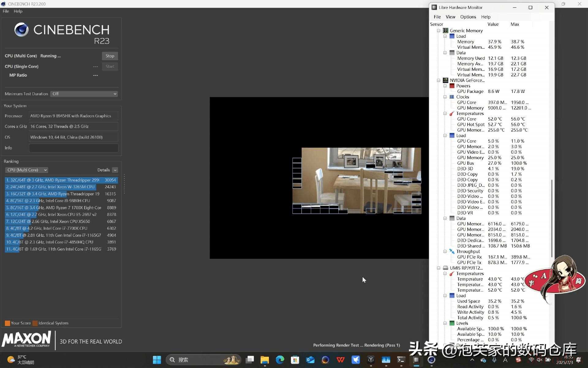Open File Explorer from taskbar
This screenshot has width=588, height=368.
pos(265,360)
